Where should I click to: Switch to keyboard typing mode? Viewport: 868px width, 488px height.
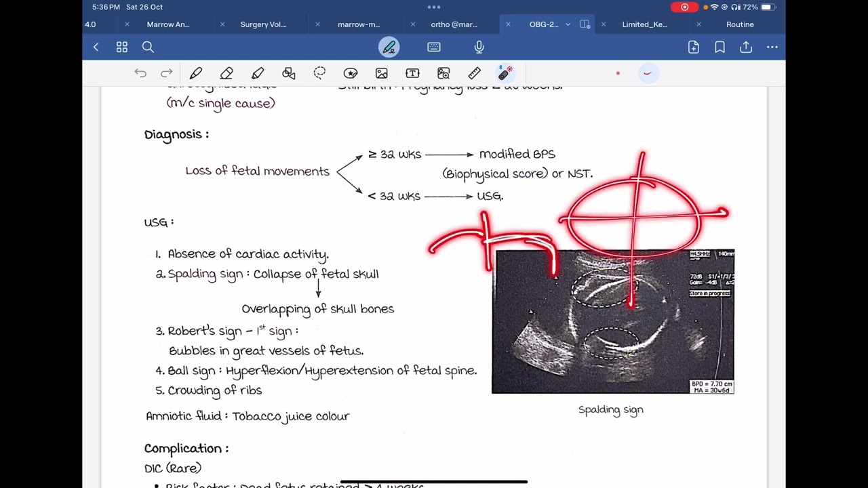coord(434,47)
